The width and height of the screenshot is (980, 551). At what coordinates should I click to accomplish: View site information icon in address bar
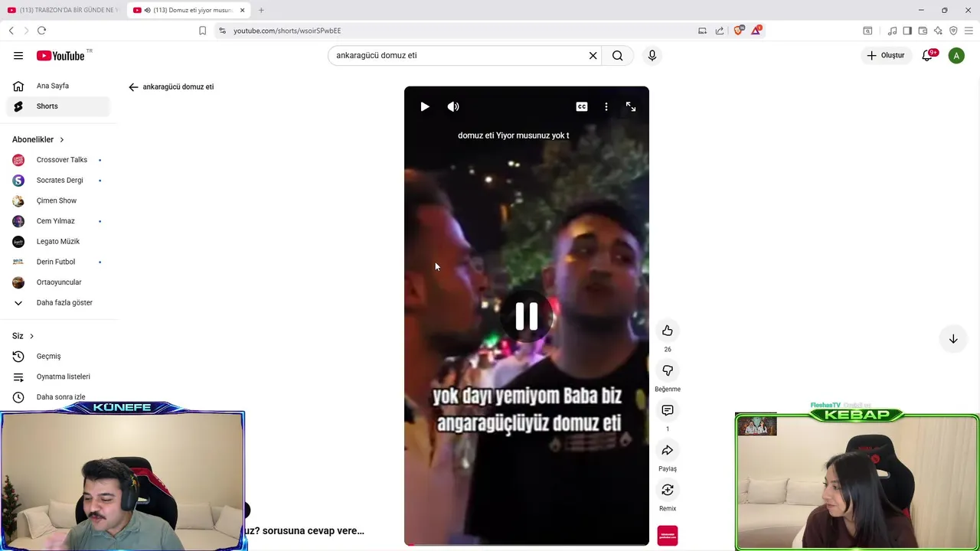(x=223, y=31)
